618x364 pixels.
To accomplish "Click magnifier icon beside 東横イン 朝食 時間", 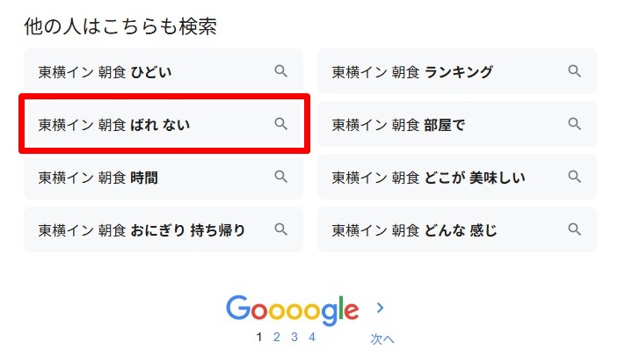I will 281,177.
